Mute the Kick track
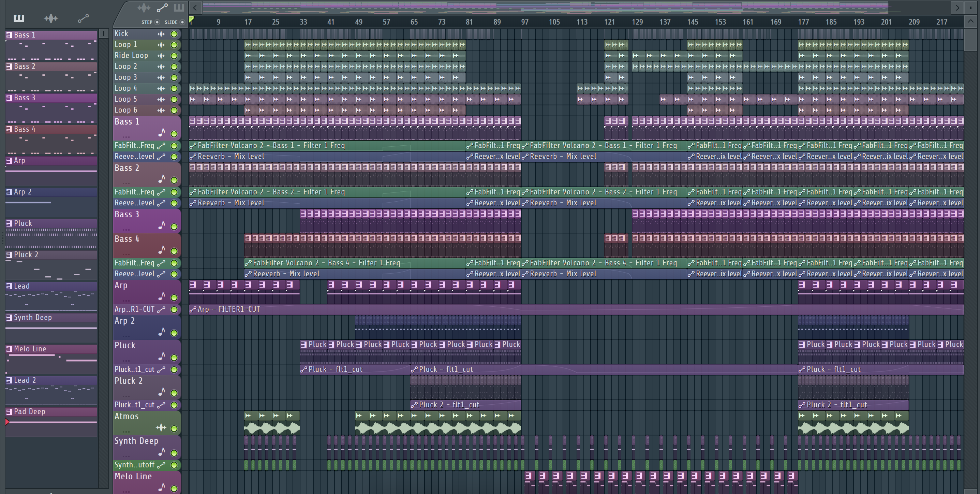 tap(174, 34)
